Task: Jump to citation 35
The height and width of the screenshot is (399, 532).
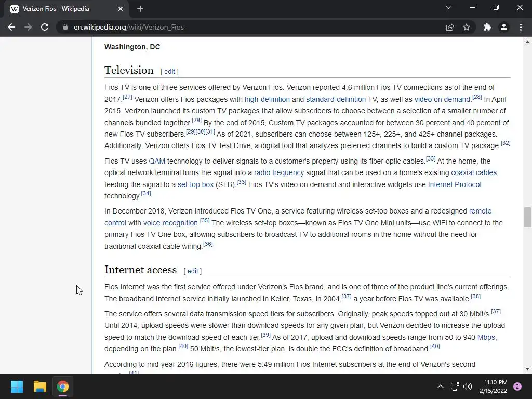Action: tap(205, 220)
